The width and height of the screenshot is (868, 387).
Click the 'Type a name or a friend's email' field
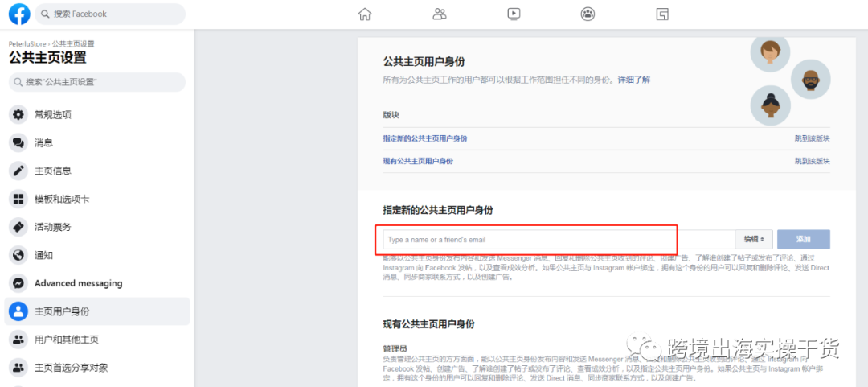pos(559,240)
